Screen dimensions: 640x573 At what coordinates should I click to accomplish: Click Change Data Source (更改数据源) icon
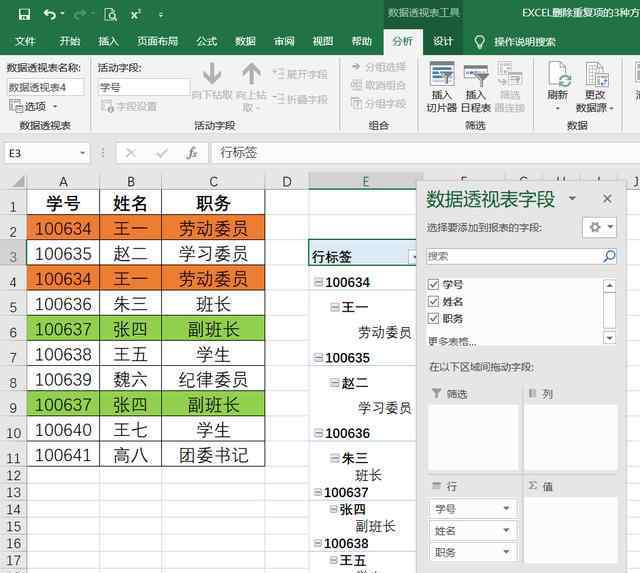tap(597, 76)
